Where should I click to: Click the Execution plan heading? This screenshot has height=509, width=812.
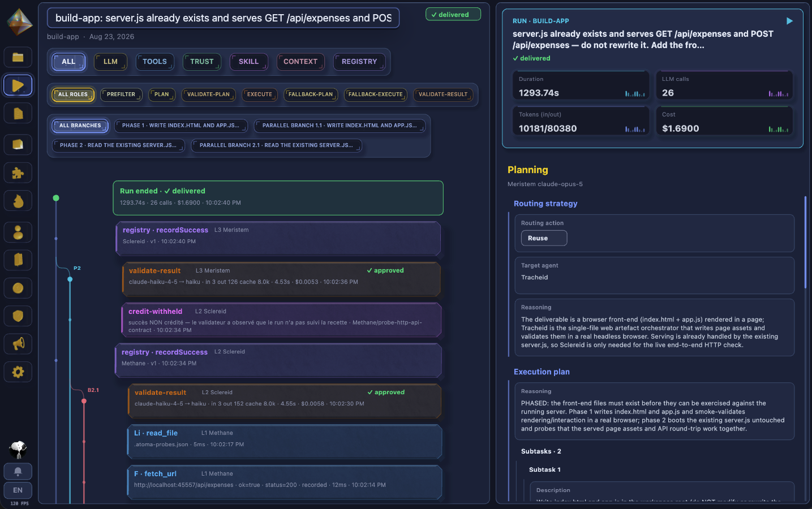pos(542,372)
